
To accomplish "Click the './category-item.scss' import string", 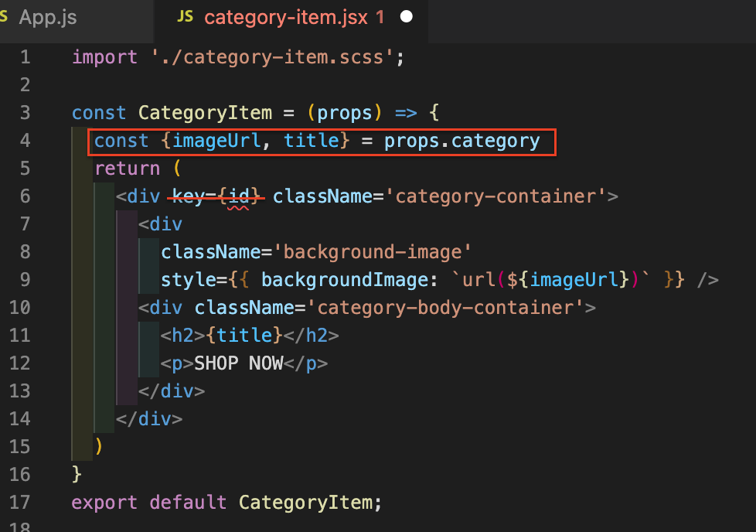I will click(272, 57).
